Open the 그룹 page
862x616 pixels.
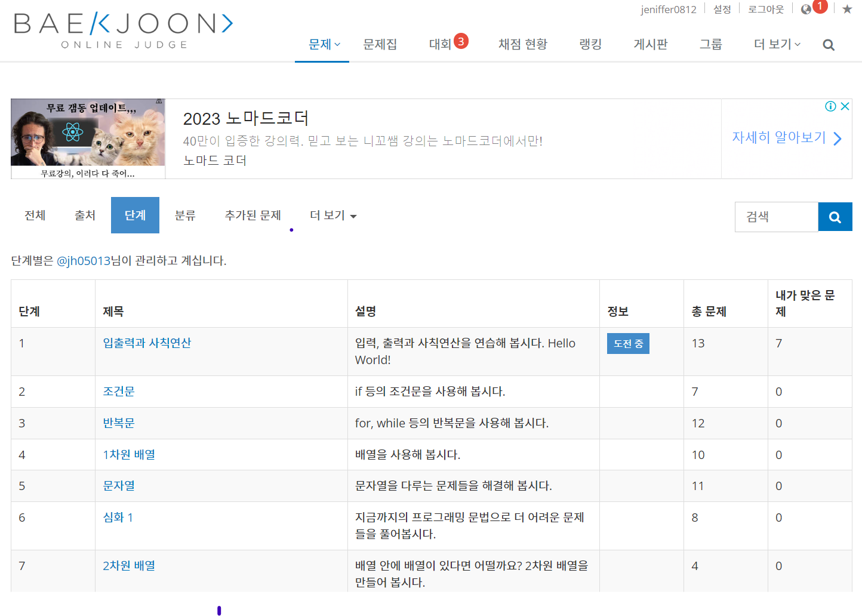[x=711, y=44]
